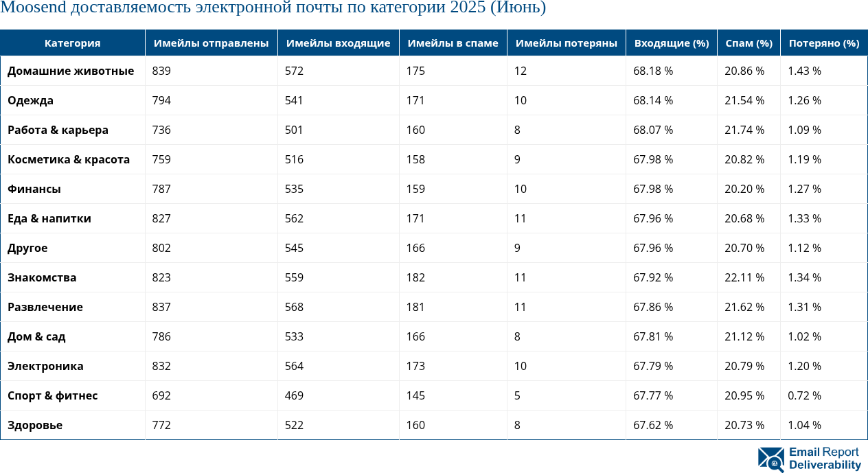Select the Косметика & красота row label
The width and height of the screenshot is (868, 473).
(x=69, y=159)
